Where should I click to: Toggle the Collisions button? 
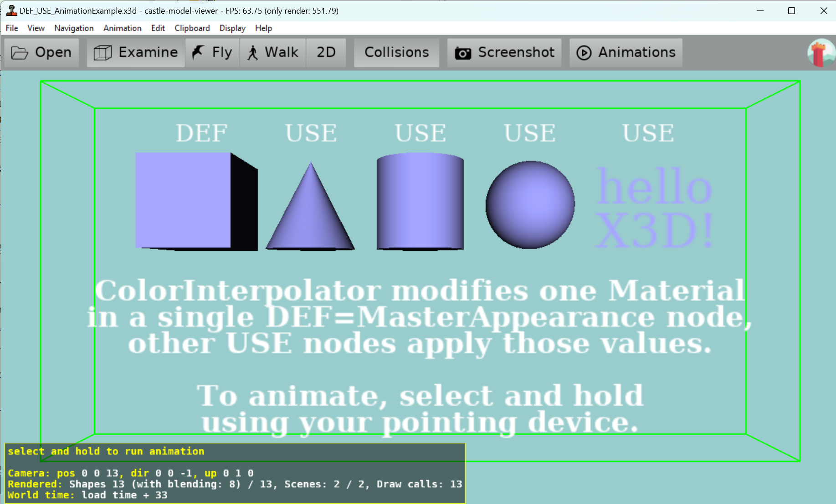pyautogui.click(x=396, y=53)
